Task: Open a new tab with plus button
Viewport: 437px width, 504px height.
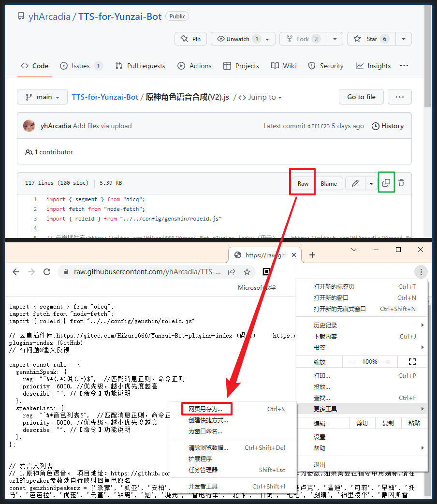Action: click(x=312, y=255)
